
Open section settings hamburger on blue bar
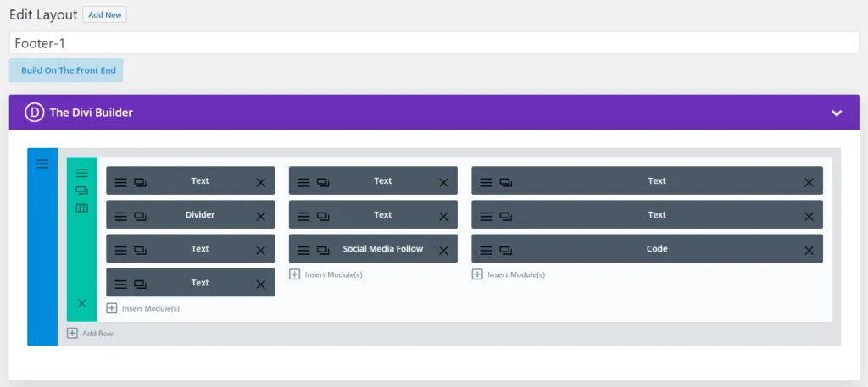pos(42,163)
